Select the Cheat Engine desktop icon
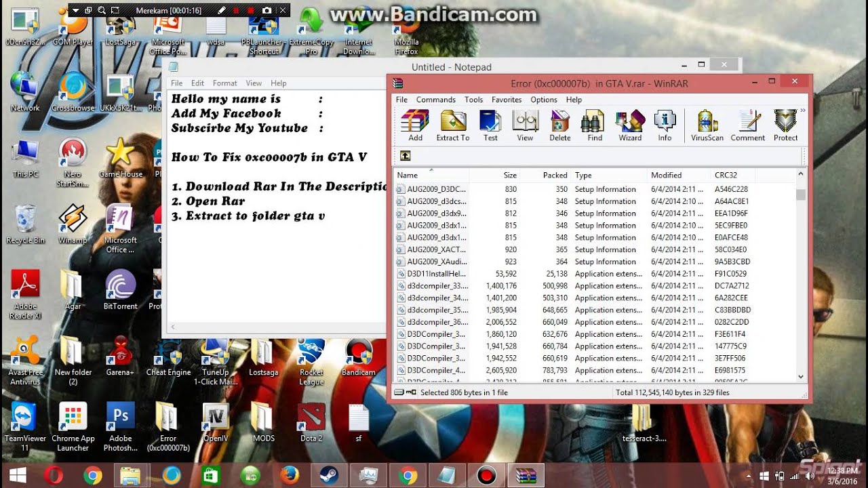868x488 pixels. tap(168, 357)
